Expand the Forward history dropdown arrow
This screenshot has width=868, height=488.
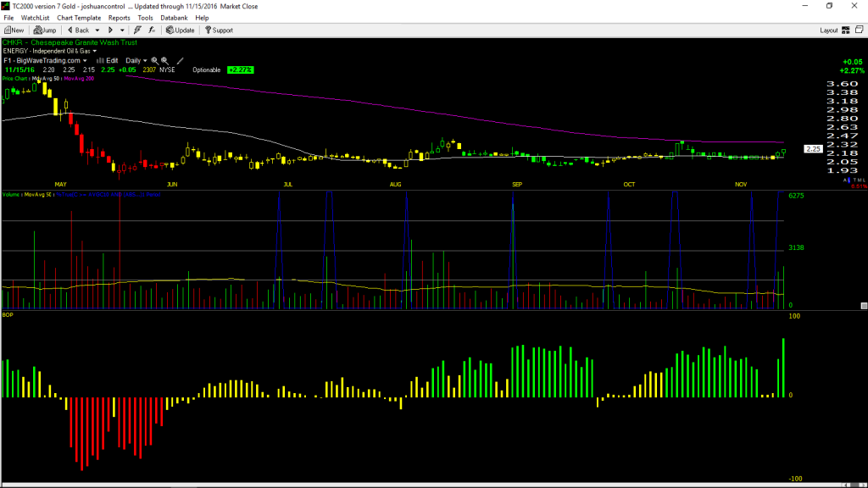click(x=122, y=30)
